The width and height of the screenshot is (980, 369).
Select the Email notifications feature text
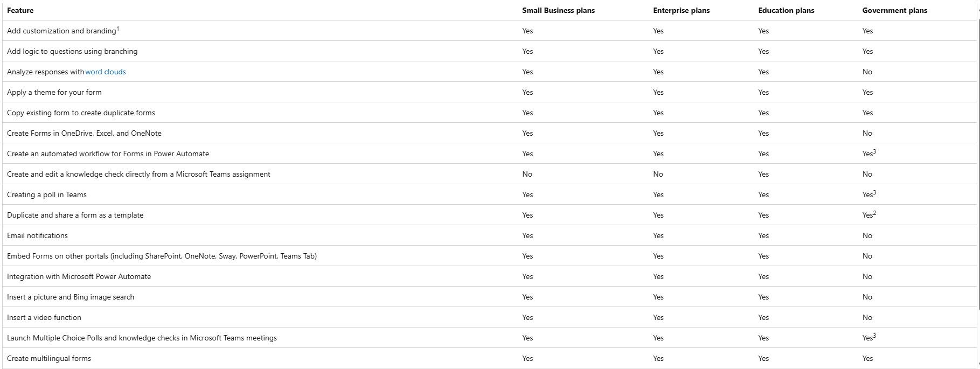click(37, 235)
